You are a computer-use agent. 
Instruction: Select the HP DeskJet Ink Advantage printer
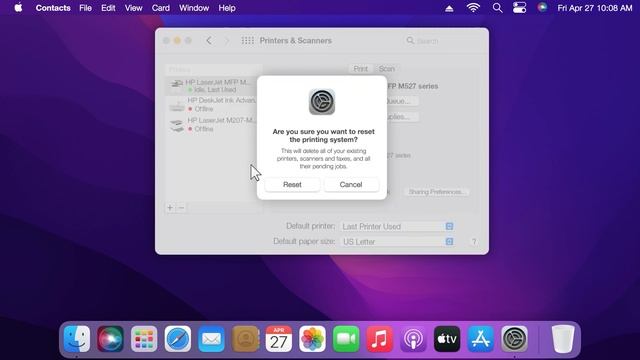pyautogui.click(x=211, y=105)
